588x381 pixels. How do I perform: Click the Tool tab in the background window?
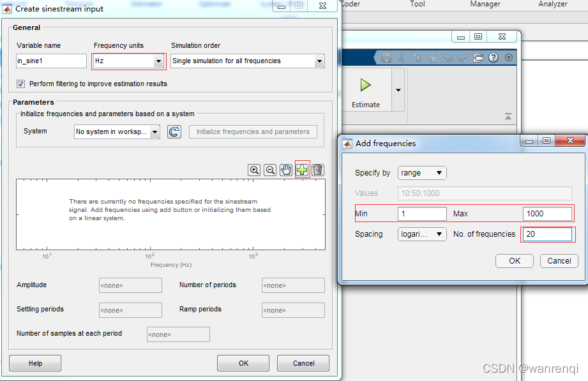click(x=418, y=4)
